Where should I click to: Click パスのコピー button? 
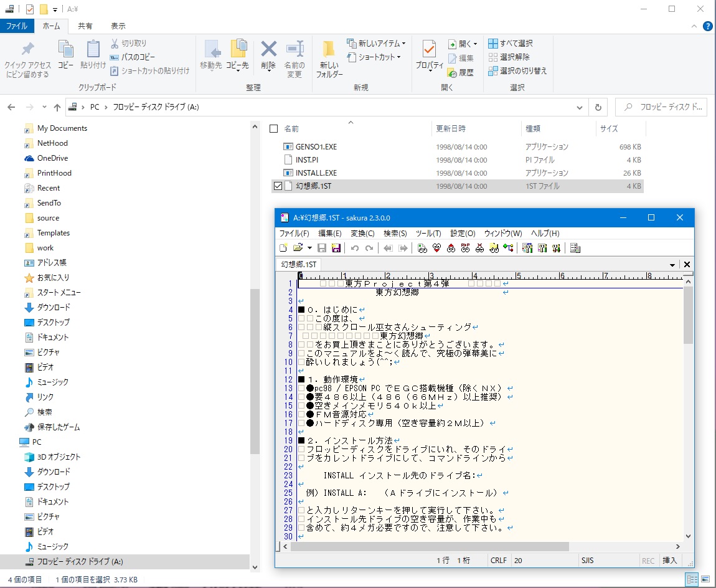[x=133, y=57]
